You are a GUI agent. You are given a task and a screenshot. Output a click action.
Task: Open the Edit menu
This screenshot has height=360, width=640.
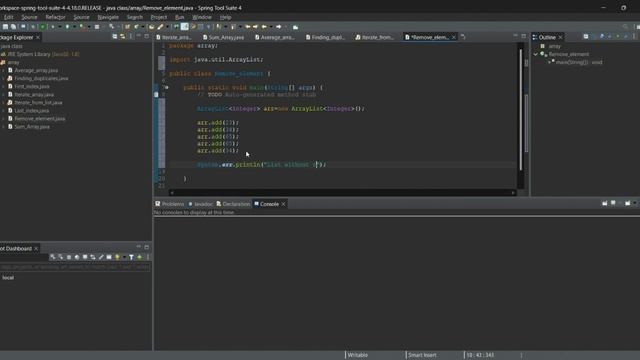(x=9, y=17)
